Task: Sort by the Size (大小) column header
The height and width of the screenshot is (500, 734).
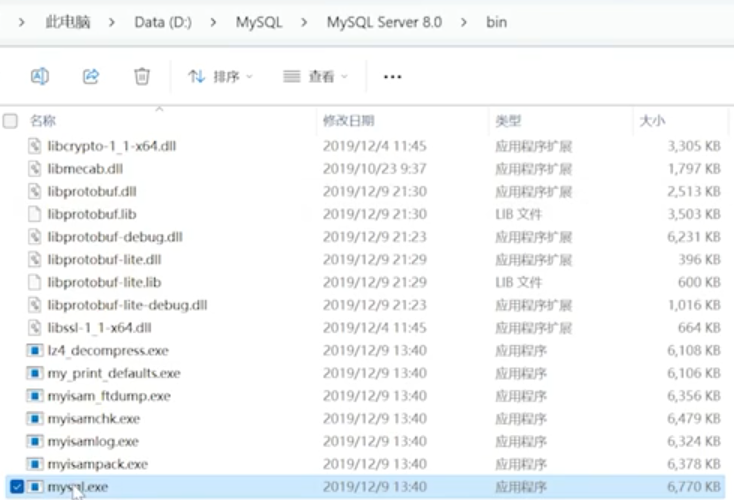Action: pos(651,121)
